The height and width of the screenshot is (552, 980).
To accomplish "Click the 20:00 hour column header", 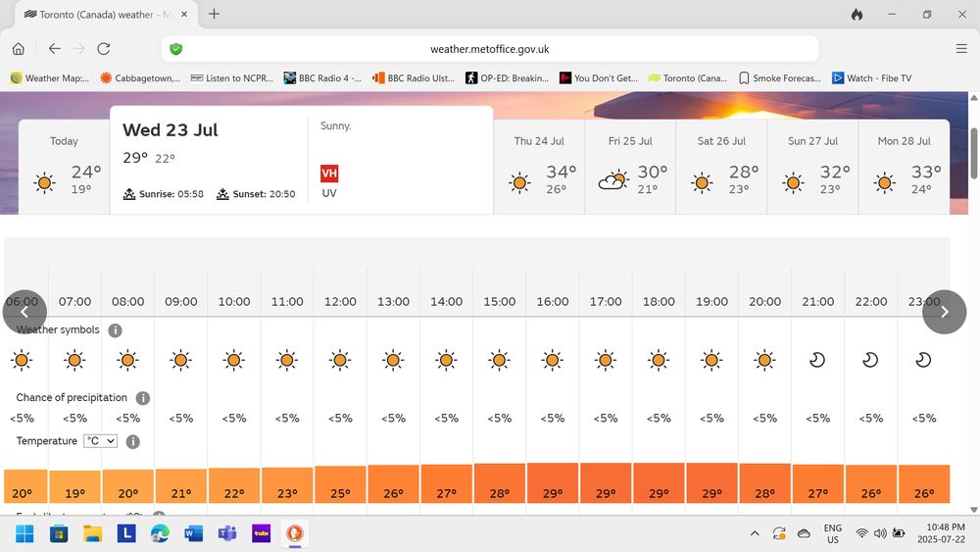I will point(765,301).
